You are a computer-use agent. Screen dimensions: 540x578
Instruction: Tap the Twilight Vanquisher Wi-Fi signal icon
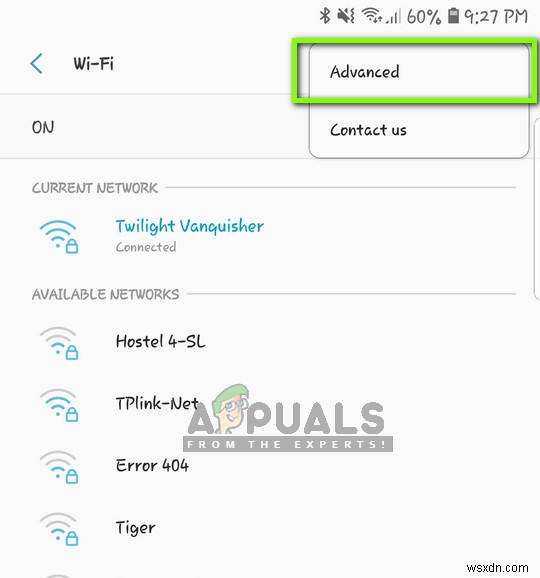[59, 236]
